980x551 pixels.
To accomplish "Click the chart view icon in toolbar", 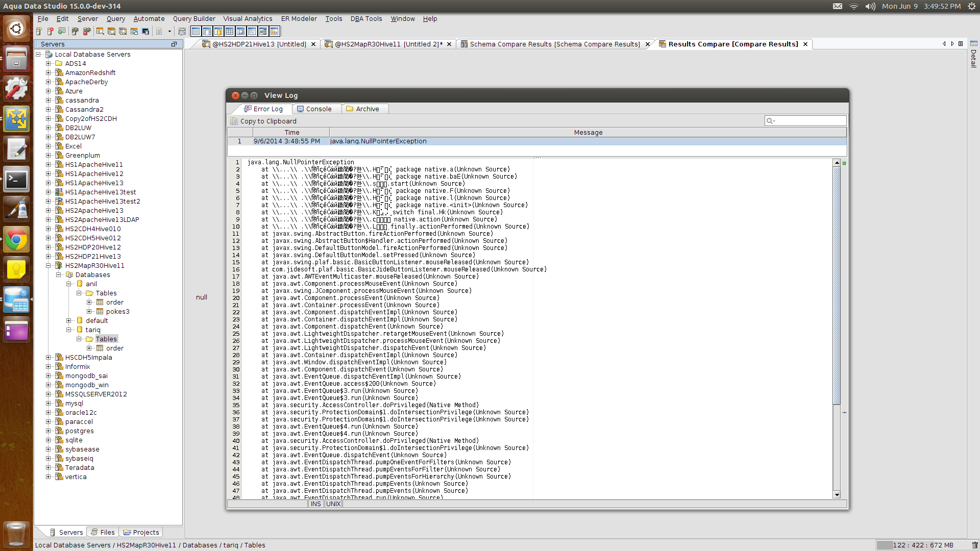I will [275, 31].
